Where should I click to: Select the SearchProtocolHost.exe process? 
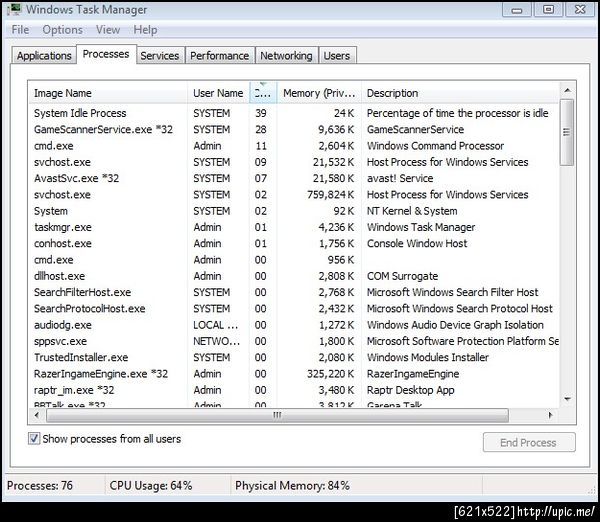[293, 308]
